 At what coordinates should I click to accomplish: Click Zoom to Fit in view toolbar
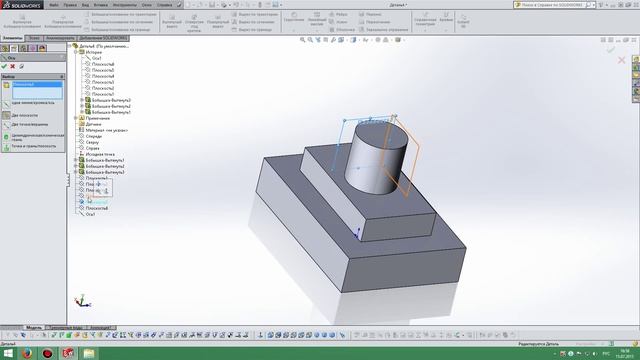(302, 40)
